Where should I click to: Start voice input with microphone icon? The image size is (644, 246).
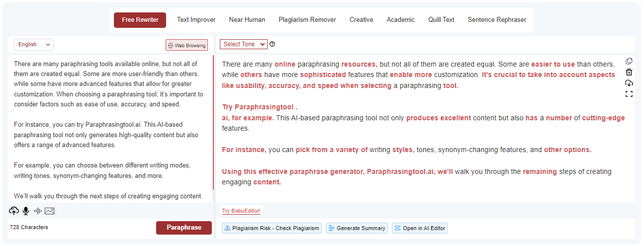tap(26, 211)
